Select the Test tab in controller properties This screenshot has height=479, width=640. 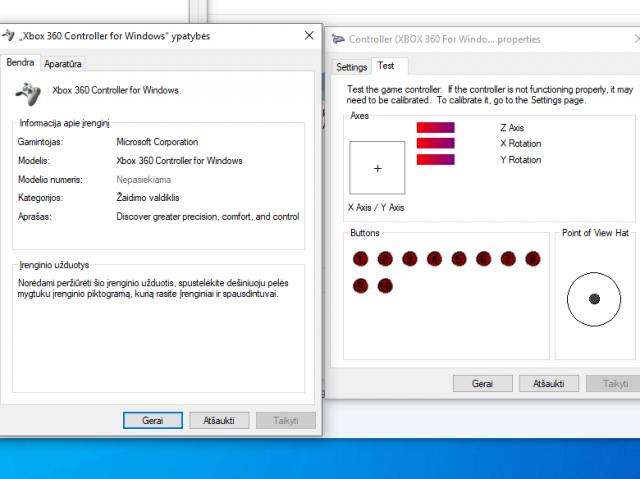[386, 66]
